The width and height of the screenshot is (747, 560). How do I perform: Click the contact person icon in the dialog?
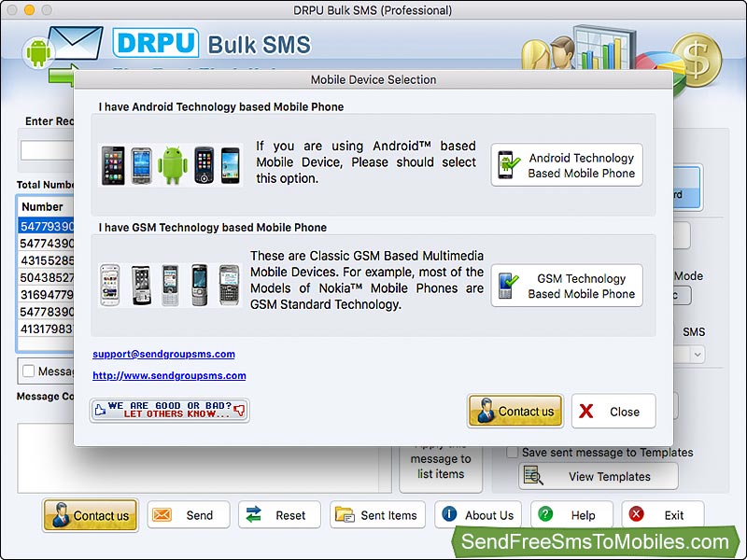pos(486,411)
